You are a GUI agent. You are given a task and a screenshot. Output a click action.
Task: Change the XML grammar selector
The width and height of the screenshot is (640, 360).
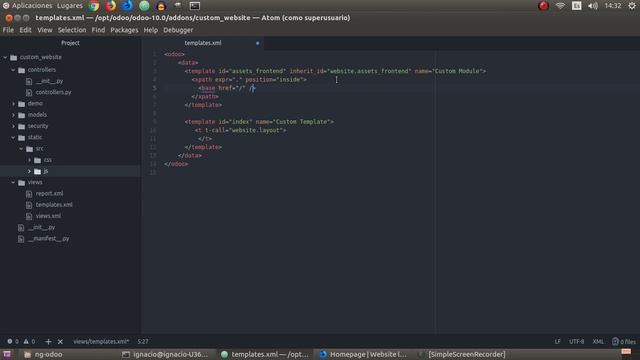pyautogui.click(x=598, y=342)
